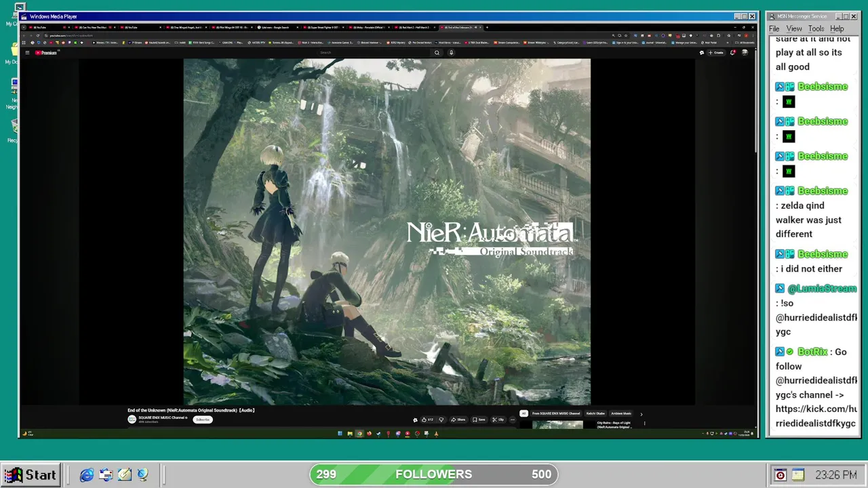
Task: Open the YouTube hamburger guide menu
Action: pyautogui.click(x=27, y=52)
